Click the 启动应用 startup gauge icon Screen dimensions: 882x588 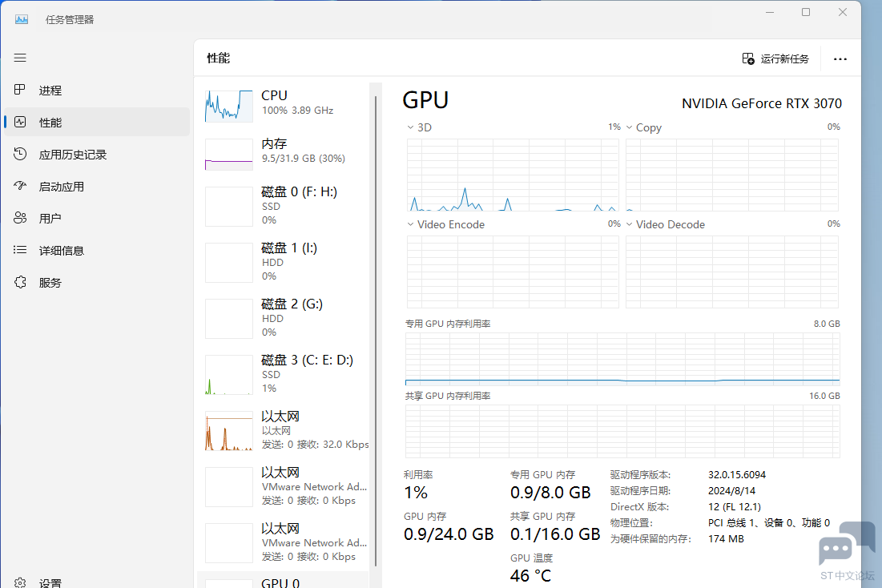pyautogui.click(x=20, y=186)
